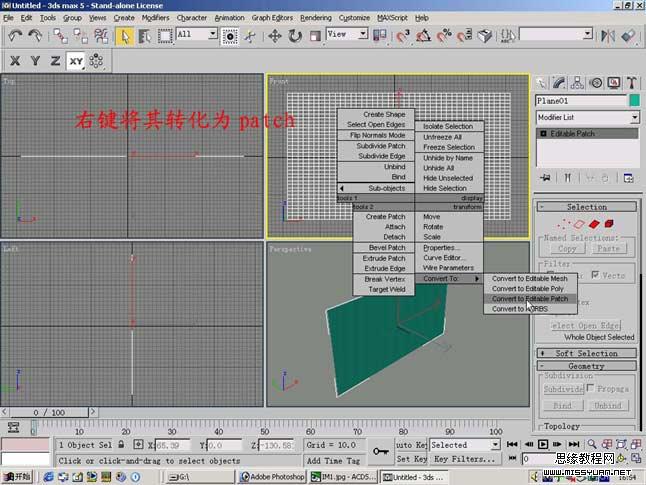646x485 pixels.
Task: Click the Use Pivot Point Center icon
Action: pyautogui.click(x=379, y=36)
